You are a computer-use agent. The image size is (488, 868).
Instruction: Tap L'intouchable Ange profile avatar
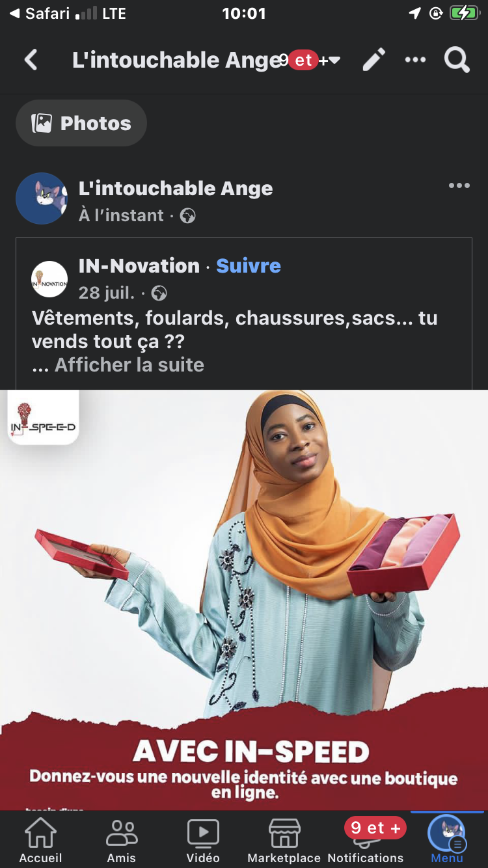point(42,198)
